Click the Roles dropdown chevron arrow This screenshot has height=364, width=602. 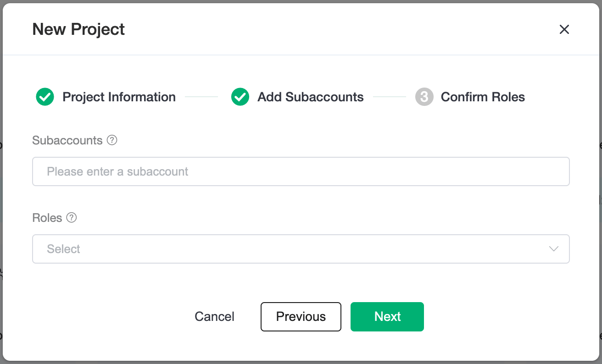(x=553, y=249)
